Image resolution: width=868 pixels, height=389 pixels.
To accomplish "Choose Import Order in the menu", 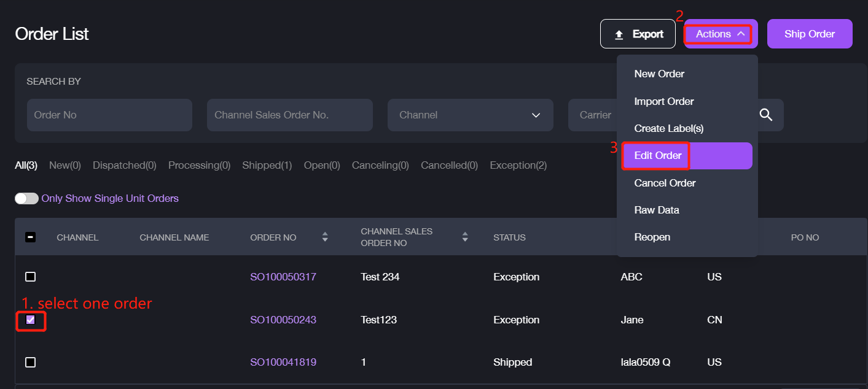I will (663, 101).
